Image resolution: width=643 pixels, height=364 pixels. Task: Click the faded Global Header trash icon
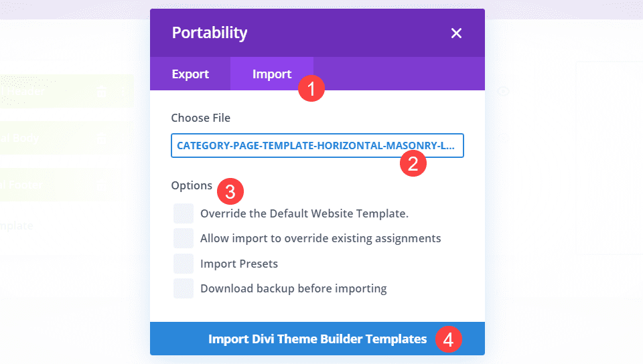102,92
